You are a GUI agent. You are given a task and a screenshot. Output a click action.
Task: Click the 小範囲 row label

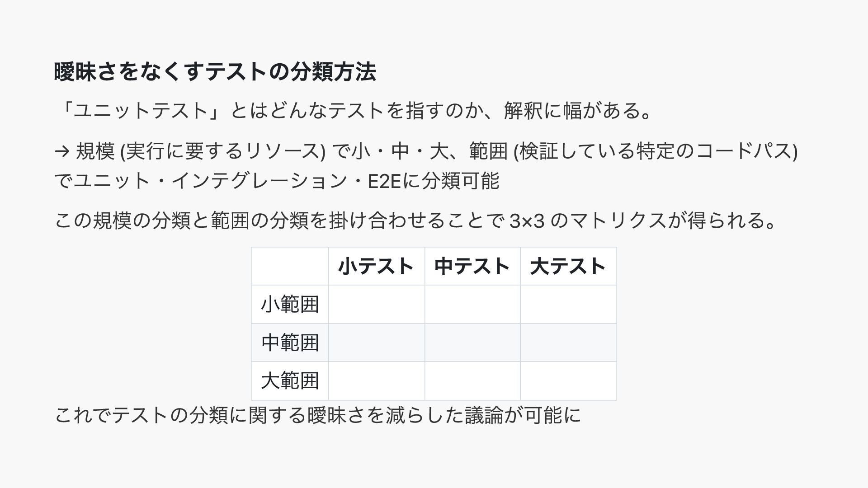pos(290,304)
